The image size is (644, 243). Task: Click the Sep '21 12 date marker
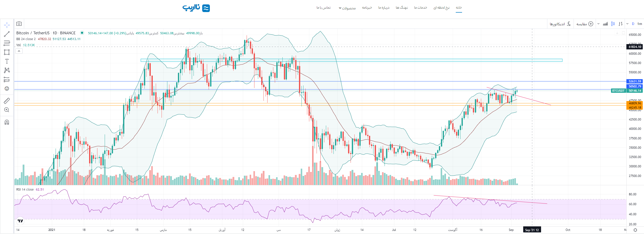(x=532, y=230)
